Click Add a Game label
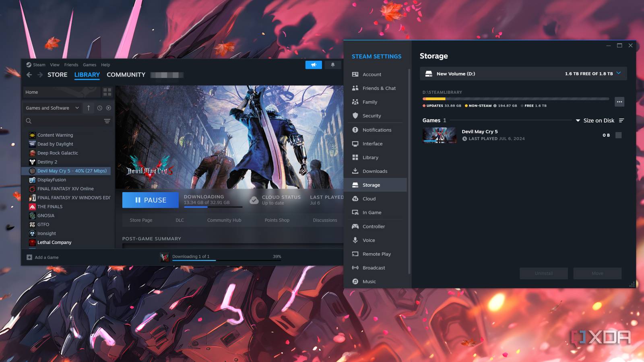Image resolution: width=644 pixels, height=362 pixels. pos(47,257)
